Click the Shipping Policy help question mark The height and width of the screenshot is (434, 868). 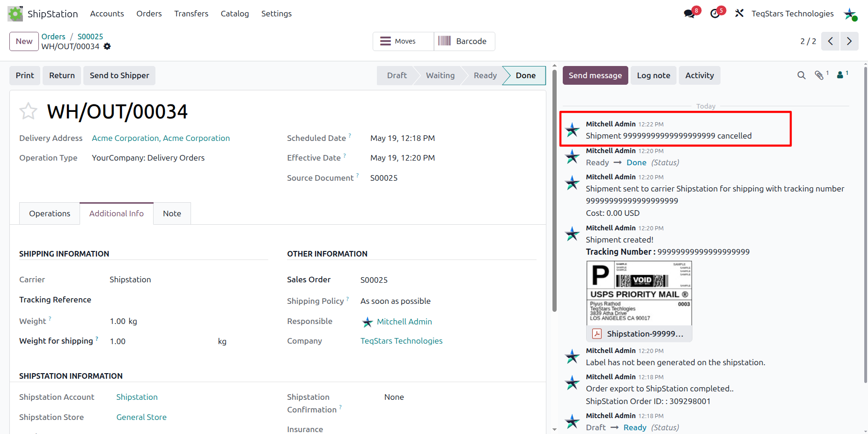[x=347, y=299]
